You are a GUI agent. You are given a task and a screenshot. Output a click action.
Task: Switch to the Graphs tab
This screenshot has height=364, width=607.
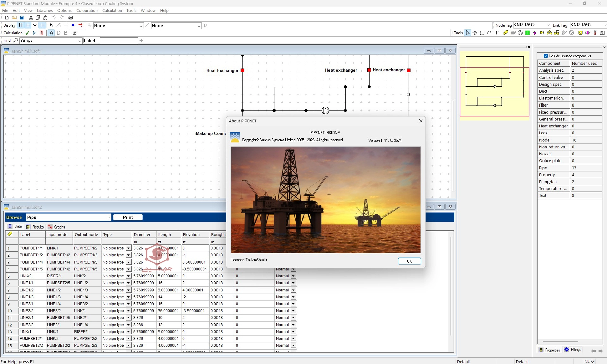(x=56, y=227)
